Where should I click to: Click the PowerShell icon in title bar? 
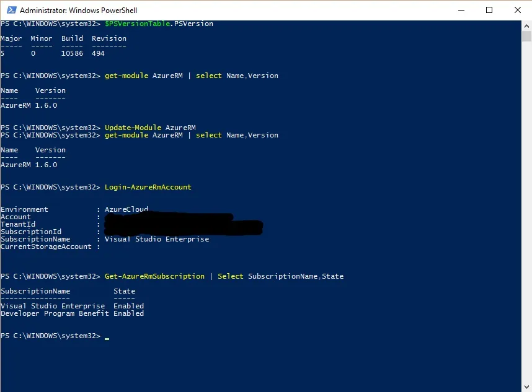click(x=12, y=10)
